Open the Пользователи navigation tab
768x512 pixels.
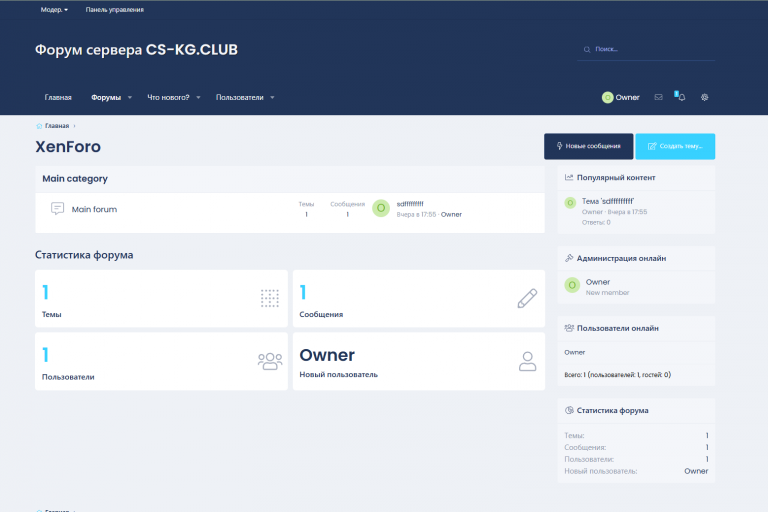point(240,98)
